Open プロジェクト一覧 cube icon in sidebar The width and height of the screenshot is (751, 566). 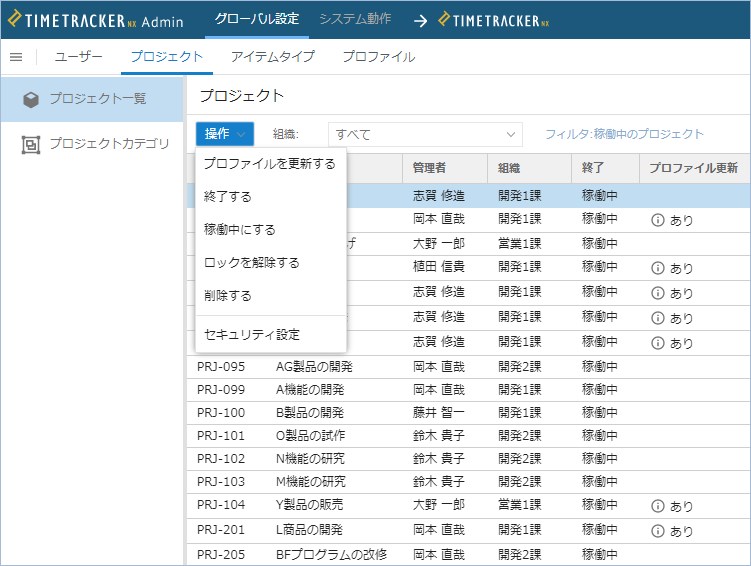coord(31,99)
